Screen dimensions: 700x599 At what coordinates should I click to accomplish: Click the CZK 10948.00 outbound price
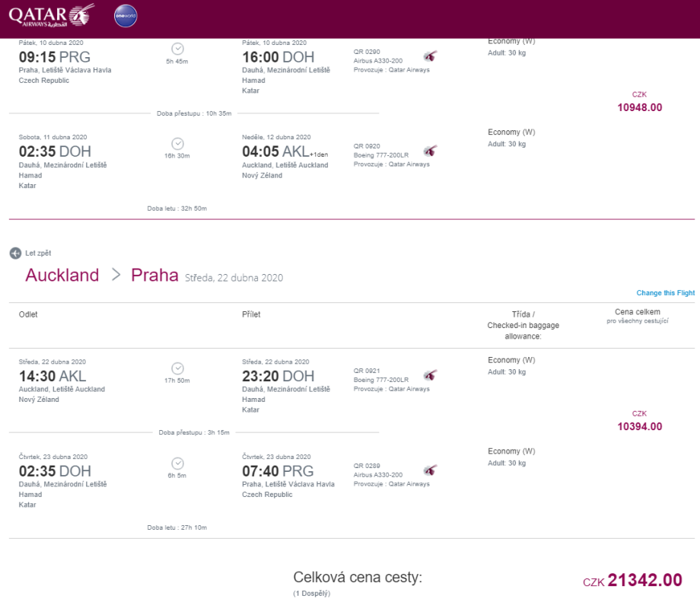click(639, 107)
